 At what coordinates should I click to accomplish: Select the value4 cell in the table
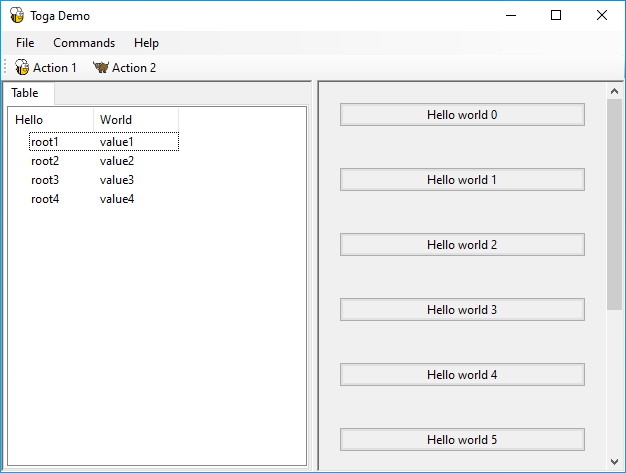click(x=117, y=199)
